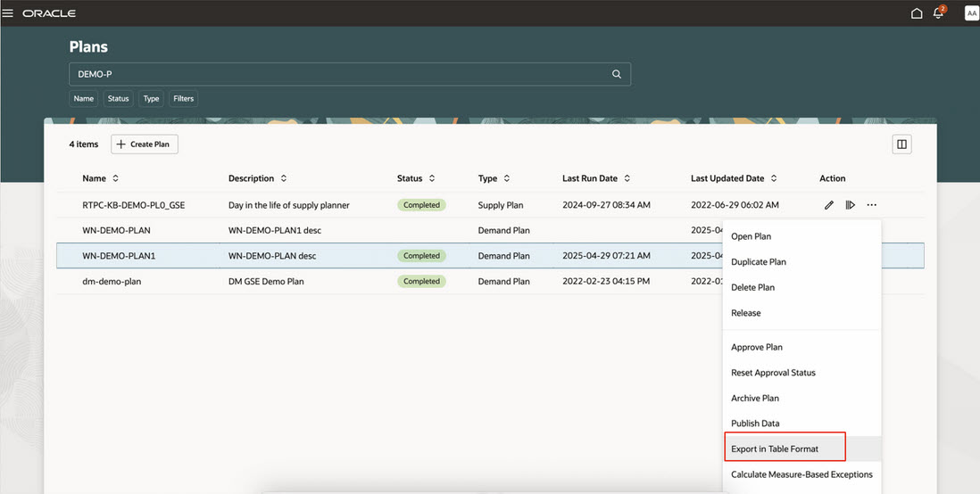Viewport: 980px width, 494px height.
Task: Select Release in the menu
Action: pyautogui.click(x=801, y=313)
